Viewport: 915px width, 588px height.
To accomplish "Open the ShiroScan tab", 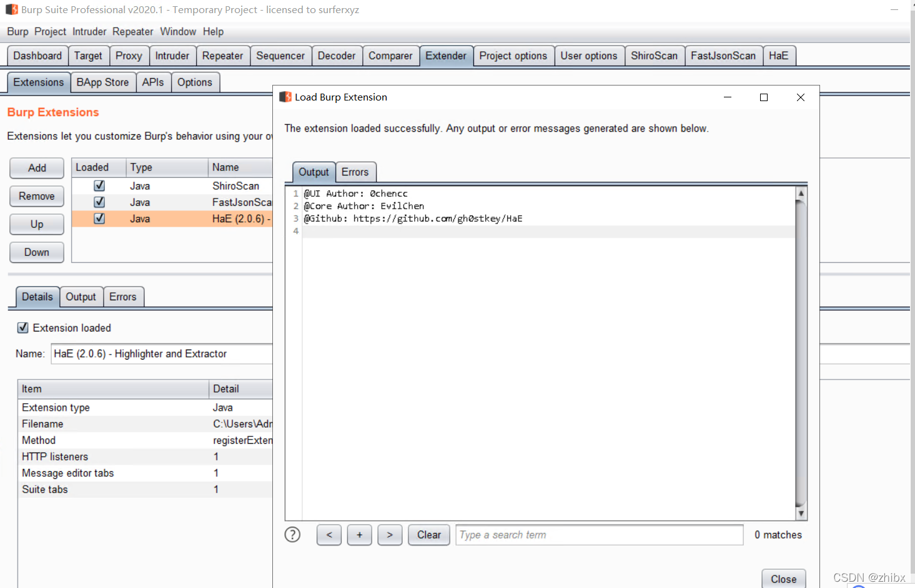I will pos(655,56).
